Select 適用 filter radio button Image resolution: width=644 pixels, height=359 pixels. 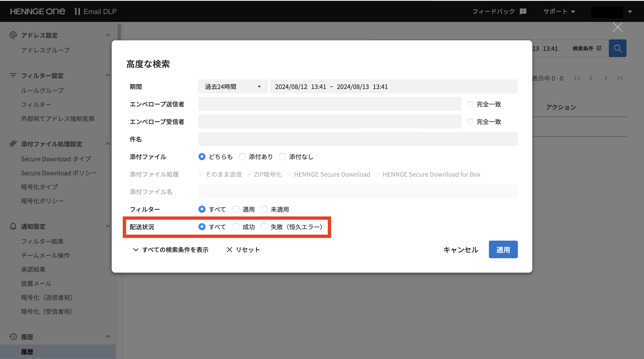(x=236, y=209)
